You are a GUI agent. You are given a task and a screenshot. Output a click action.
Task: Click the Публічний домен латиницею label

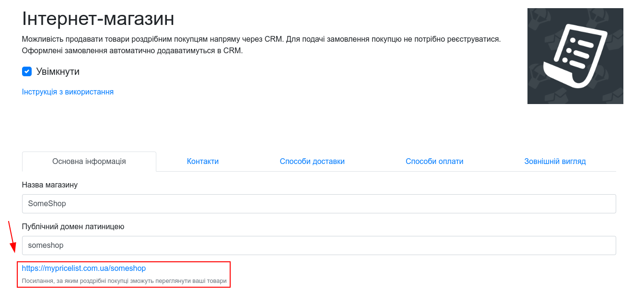[x=73, y=226]
